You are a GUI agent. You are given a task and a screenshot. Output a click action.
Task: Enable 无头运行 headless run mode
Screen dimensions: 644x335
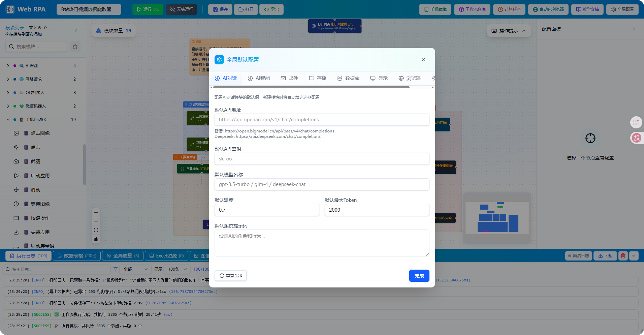pos(182,9)
